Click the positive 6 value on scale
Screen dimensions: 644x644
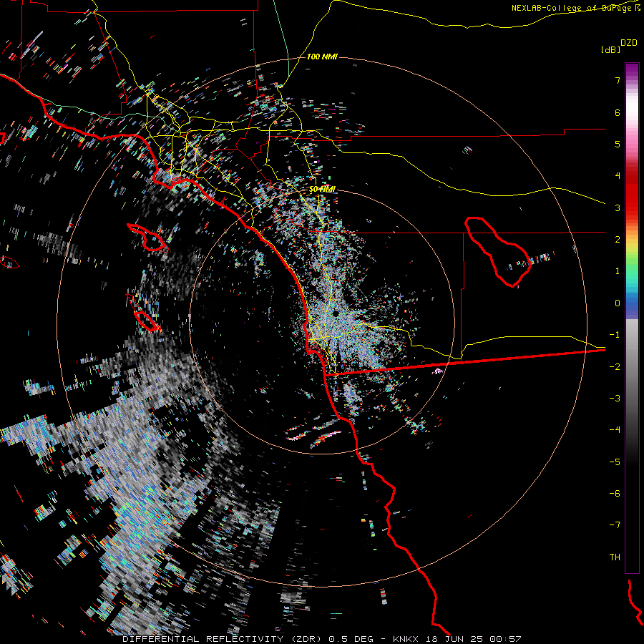click(x=618, y=112)
